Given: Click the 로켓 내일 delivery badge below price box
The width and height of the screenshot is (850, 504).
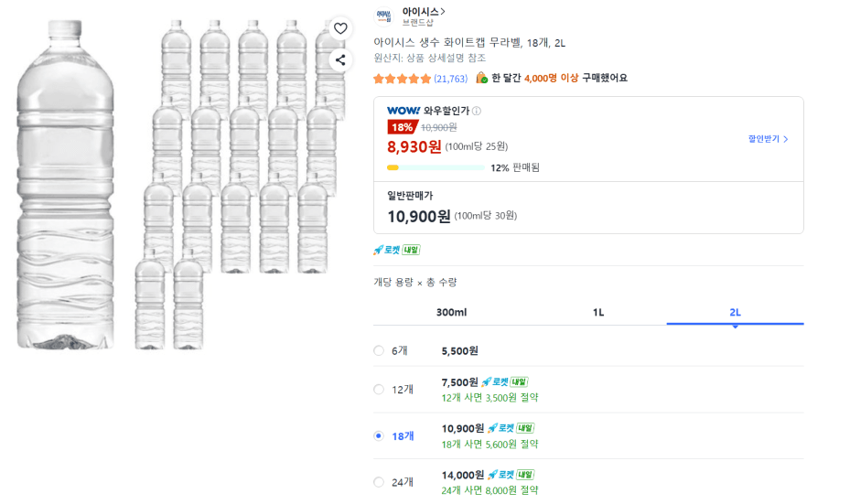Looking at the screenshot, I should pyautogui.click(x=397, y=250).
